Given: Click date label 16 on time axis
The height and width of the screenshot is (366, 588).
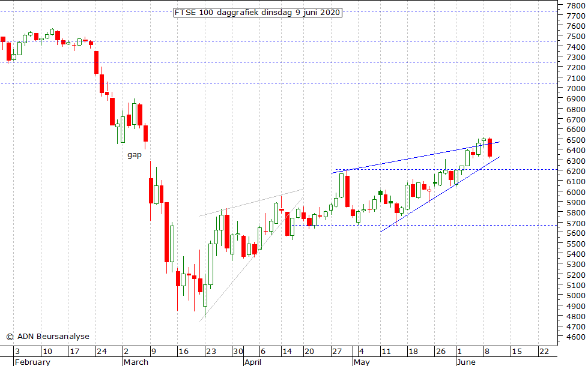Looking at the screenshot, I should [183, 352].
